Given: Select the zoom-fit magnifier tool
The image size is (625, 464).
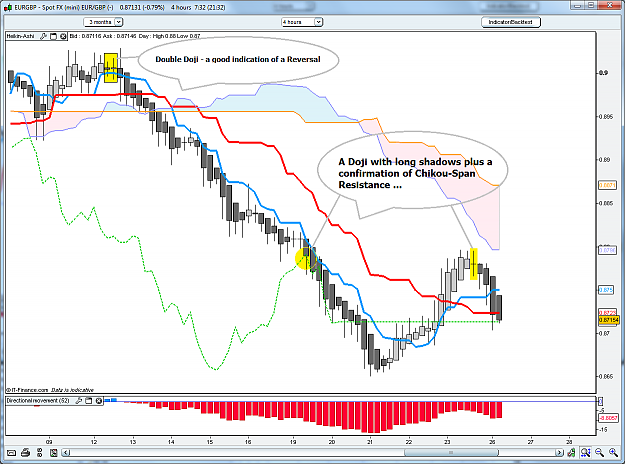Looking at the screenshot, I should [x=585, y=452].
